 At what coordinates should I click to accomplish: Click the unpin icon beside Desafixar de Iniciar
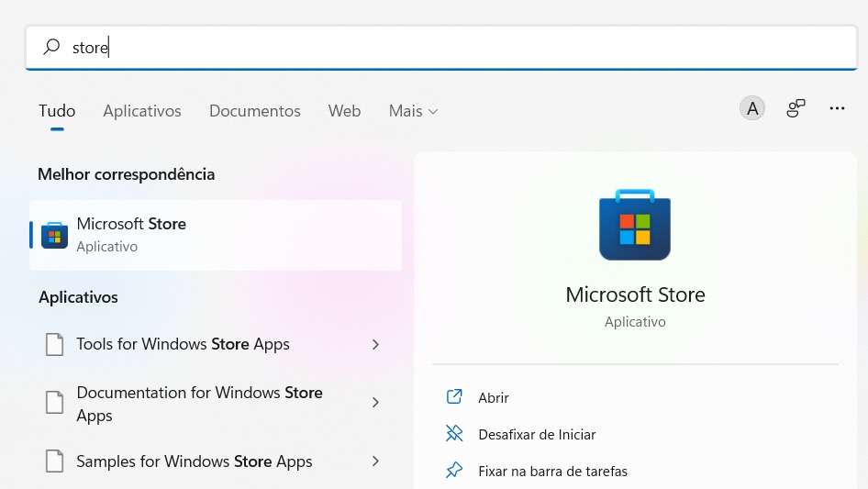point(454,433)
